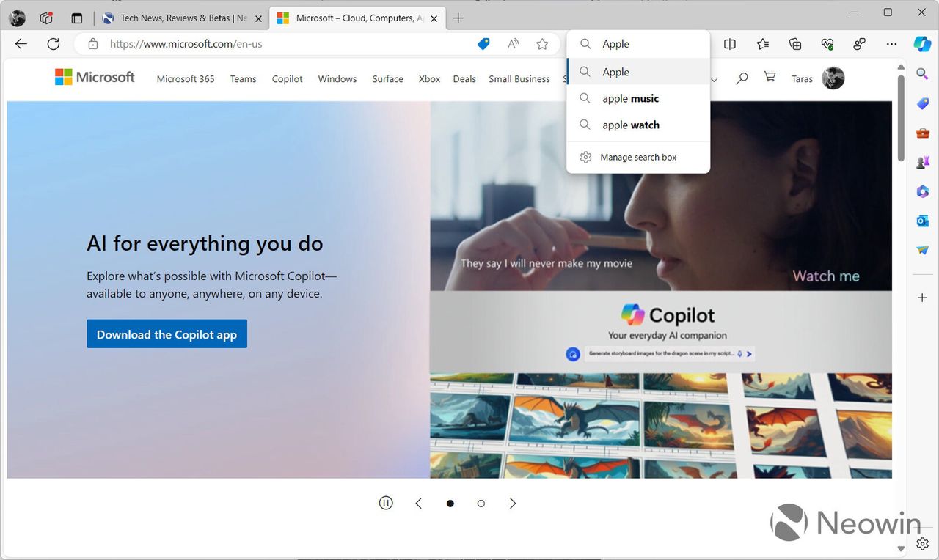Click Download the Copilot app button

click(x=167, y=334)
